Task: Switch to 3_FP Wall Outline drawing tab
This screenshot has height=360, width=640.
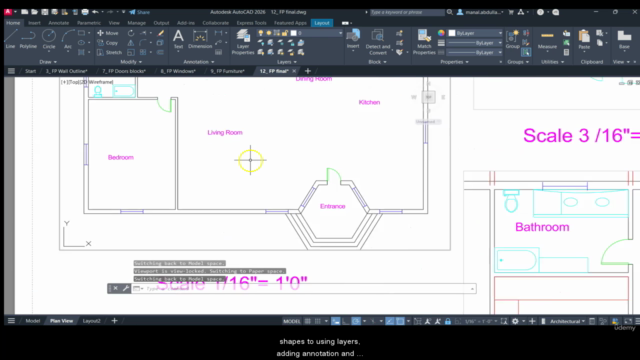Action: (x=67, y=71)
